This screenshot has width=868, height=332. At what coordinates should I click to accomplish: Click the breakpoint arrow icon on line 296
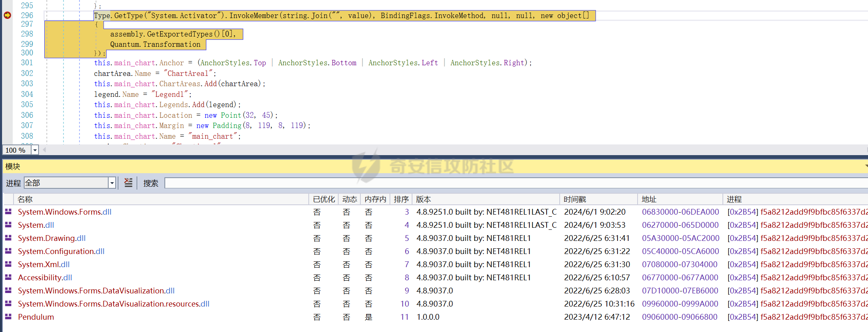pyautogui.click(x=7, y=15)
